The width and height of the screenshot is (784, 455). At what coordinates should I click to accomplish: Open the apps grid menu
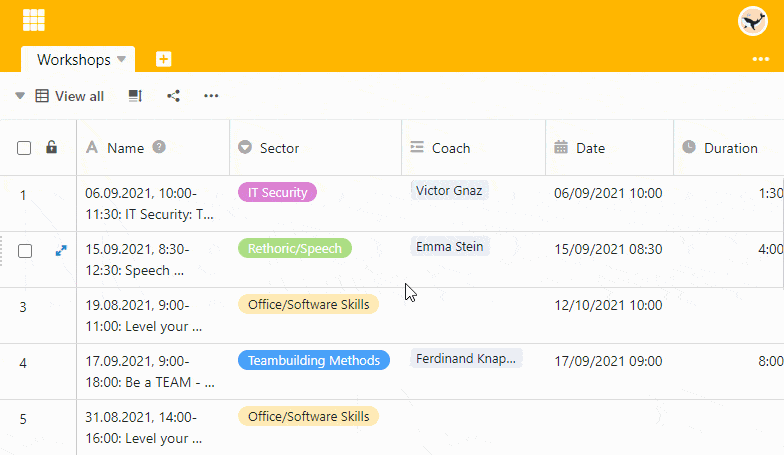pyautogui.click(x=33, y=20)
